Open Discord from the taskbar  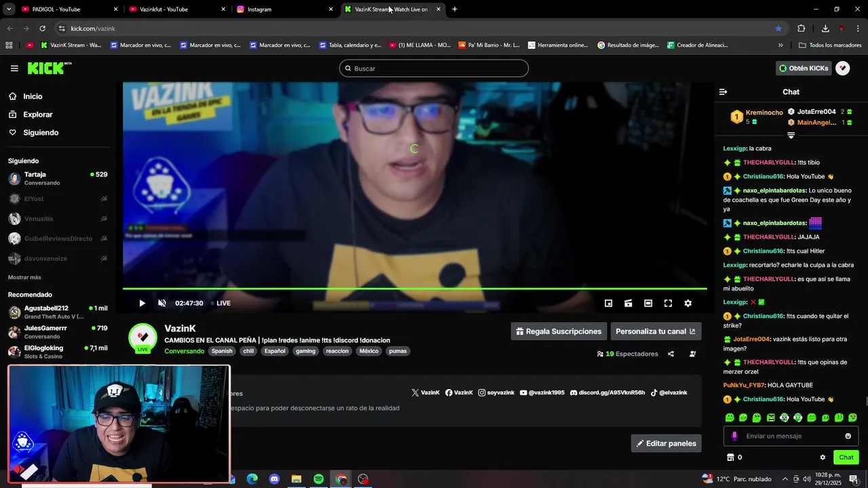click(274, 479)
